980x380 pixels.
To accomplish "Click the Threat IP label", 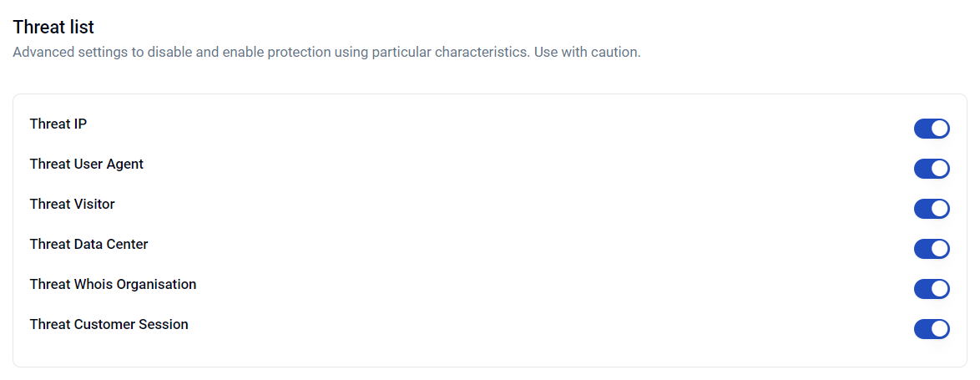I will pyautogui.click(x=58, y=124).
